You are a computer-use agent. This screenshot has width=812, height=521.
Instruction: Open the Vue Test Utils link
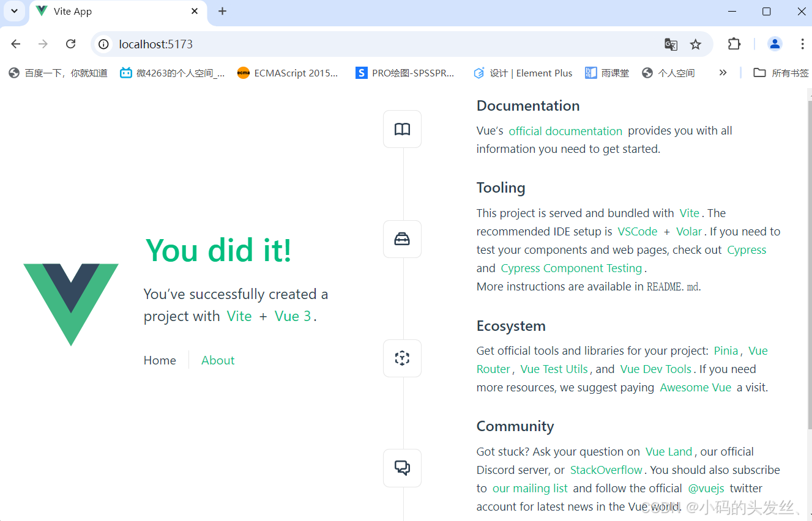pyautogui.click(x=554, y=369)
